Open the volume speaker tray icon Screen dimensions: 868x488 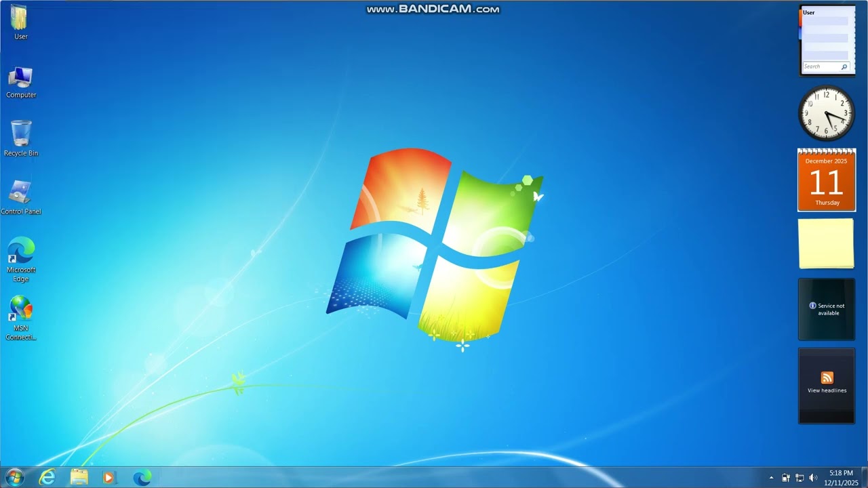pos(812,478)
